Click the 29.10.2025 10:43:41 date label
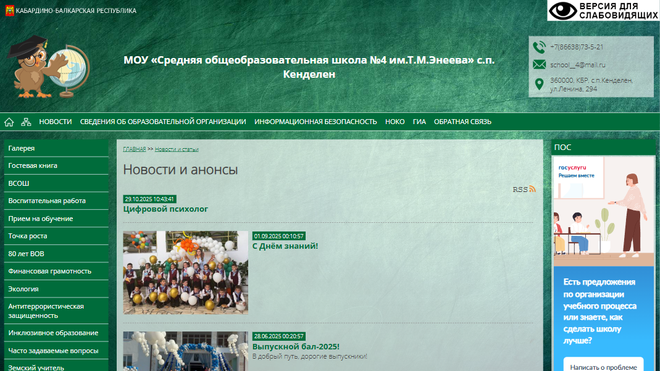Image resolution: width=660 pixels, height=371 pixels. coord(149,199)
